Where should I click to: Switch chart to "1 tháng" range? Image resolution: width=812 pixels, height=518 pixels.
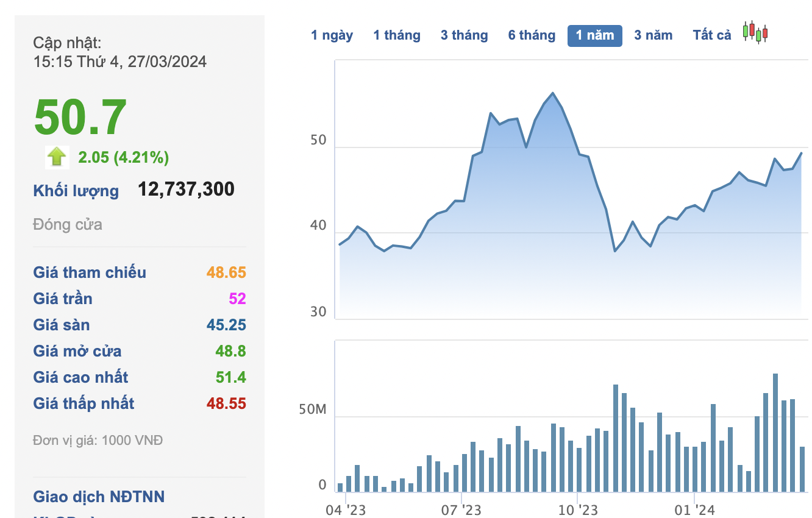pos(397,35)
